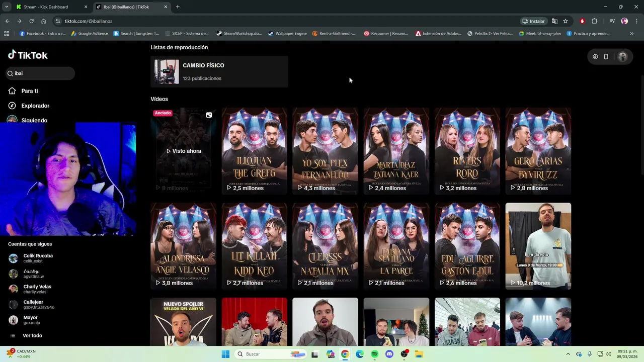Open the Chrome three-dot menu
The image size is (644, 362).
(636, 21)
